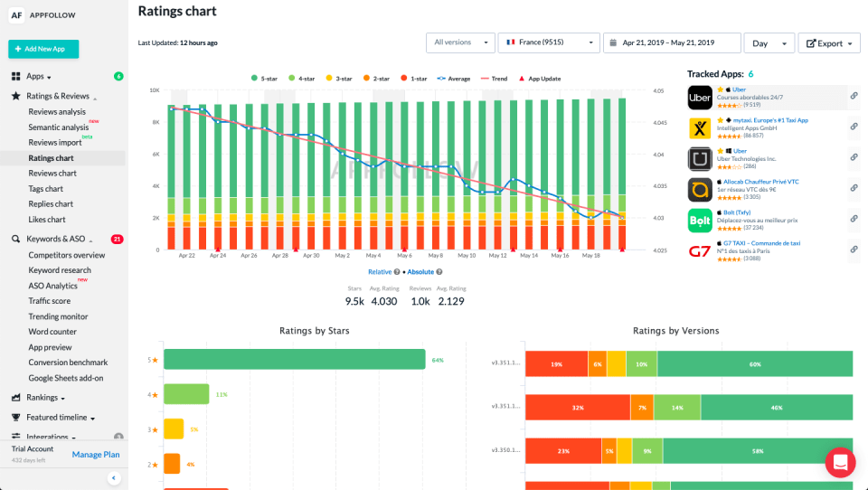Open Reviews chart in the sidebar
This screenshot has width=868, height=490.
(52, 174)
